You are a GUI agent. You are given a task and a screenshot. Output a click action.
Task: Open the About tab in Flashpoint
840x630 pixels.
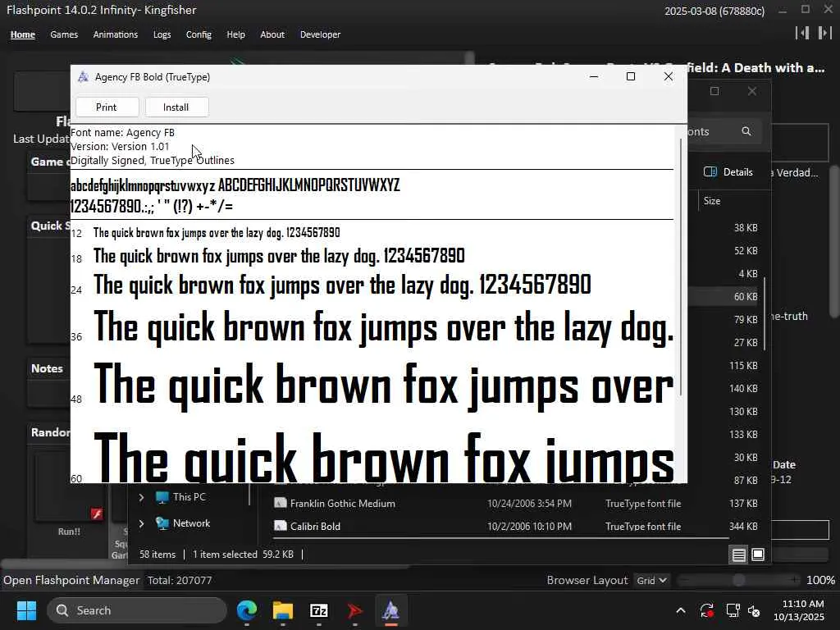(x=272, y=34)
